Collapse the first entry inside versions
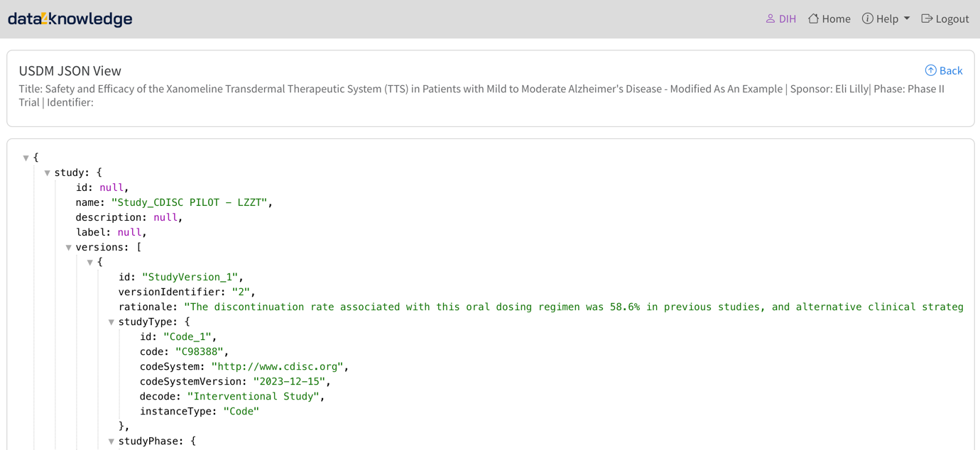This screenshot has width=980, height=450. click(x=89, y=261)
